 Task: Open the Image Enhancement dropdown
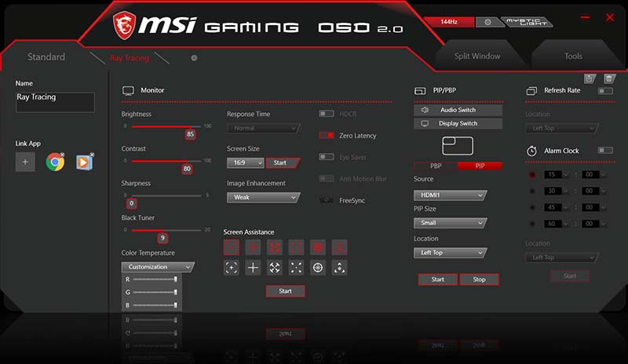(263, 198)
